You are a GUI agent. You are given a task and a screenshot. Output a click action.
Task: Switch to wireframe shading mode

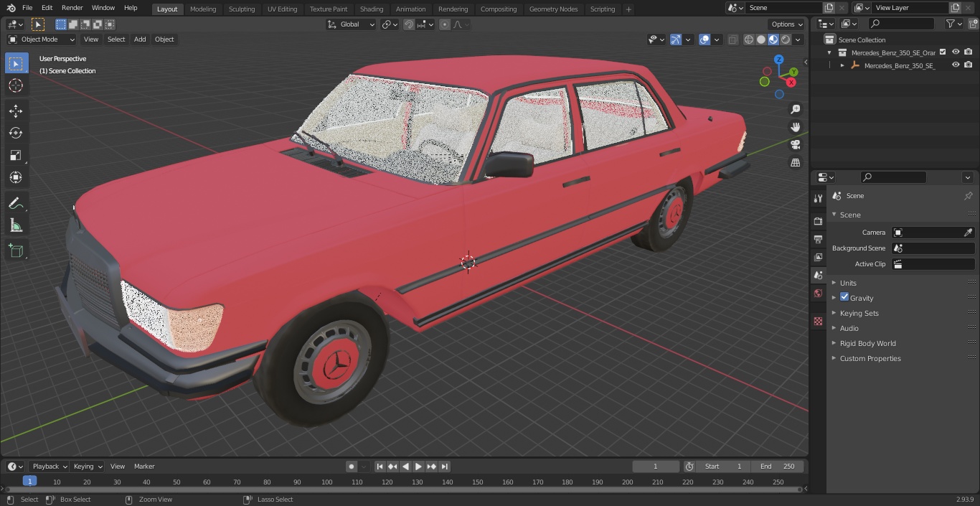pyautogui.click(x=749, y=39)
